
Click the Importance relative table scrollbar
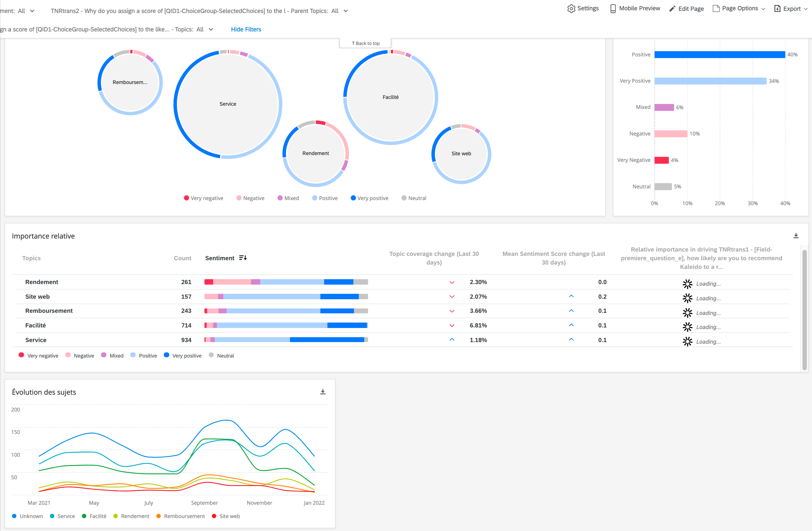804,310
